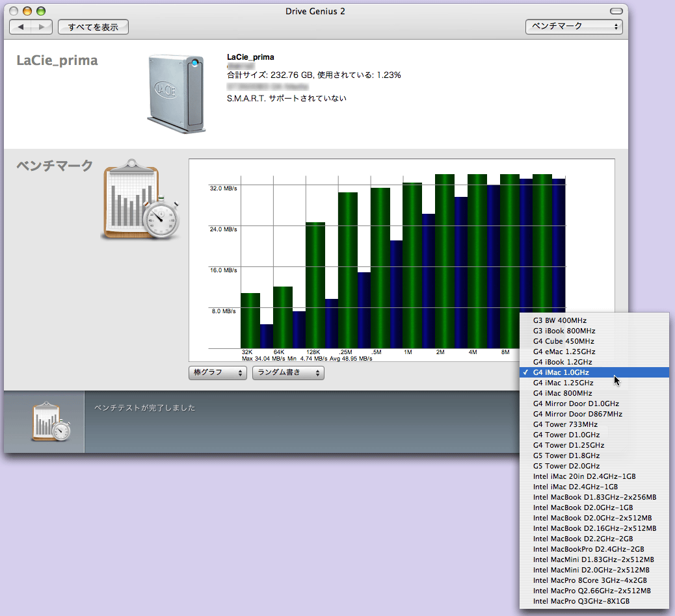Click the bold LaCie_prima drive name
The image size is (675, 616).
coord(250,57)
